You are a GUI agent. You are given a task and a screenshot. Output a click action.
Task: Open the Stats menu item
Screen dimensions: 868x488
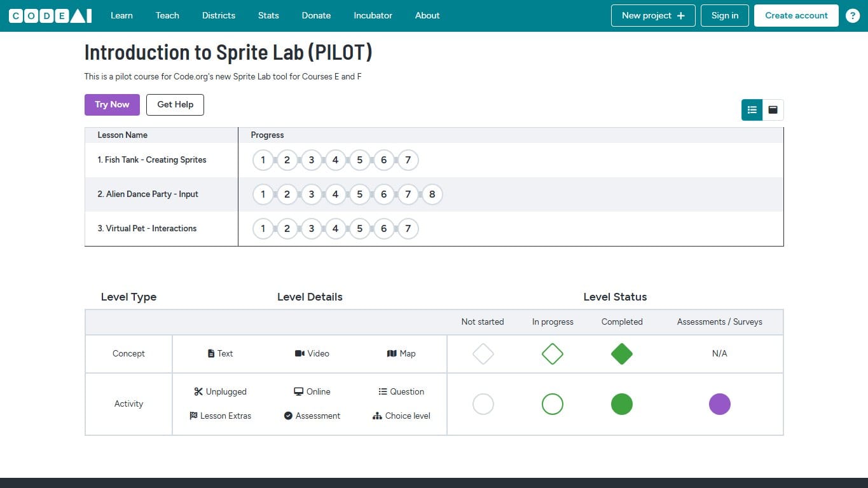pyautogui.click(x=268, y=15)
